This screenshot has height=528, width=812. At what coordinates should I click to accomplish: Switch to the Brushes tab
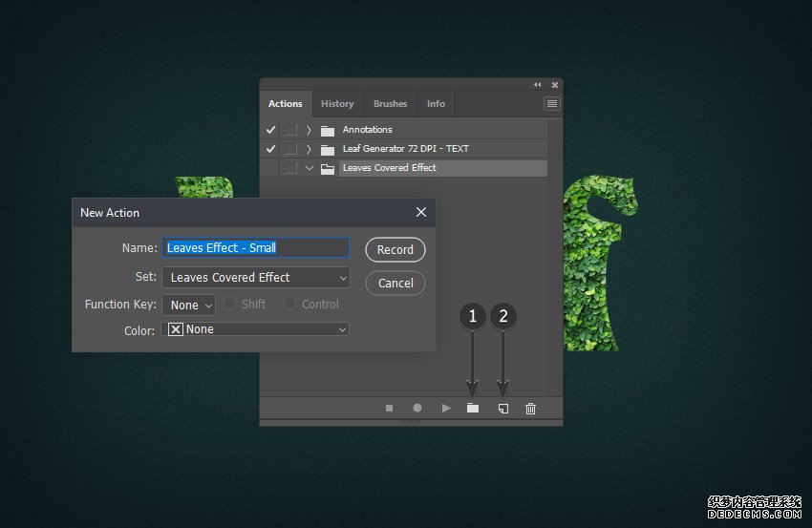point(391,103)
